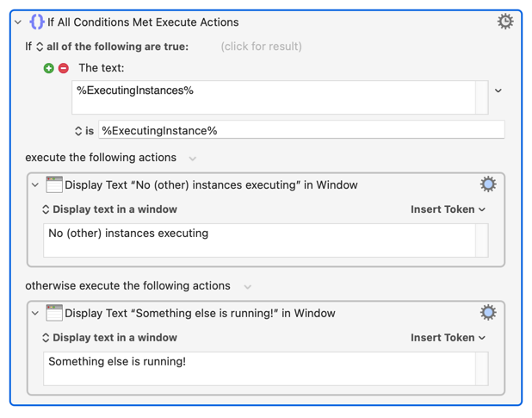Open Insert Token menu in second Display Text action
Viewport: 532px width, 418px height.
[448, 338]
